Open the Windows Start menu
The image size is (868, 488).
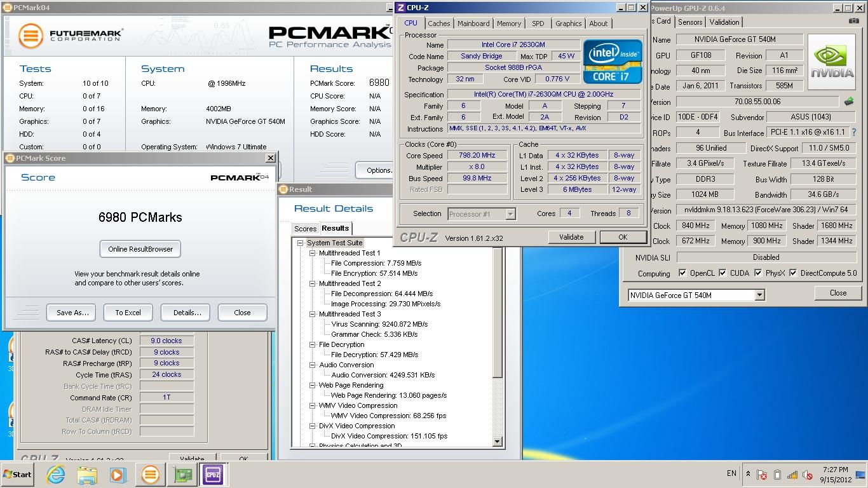click(17, 474)
